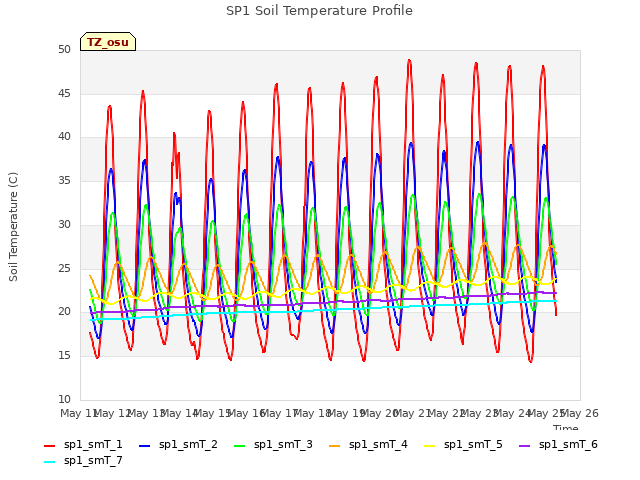Click the May 22 x-axis label
This screenshot has width=640, height=480.
(x=446, y=413)
